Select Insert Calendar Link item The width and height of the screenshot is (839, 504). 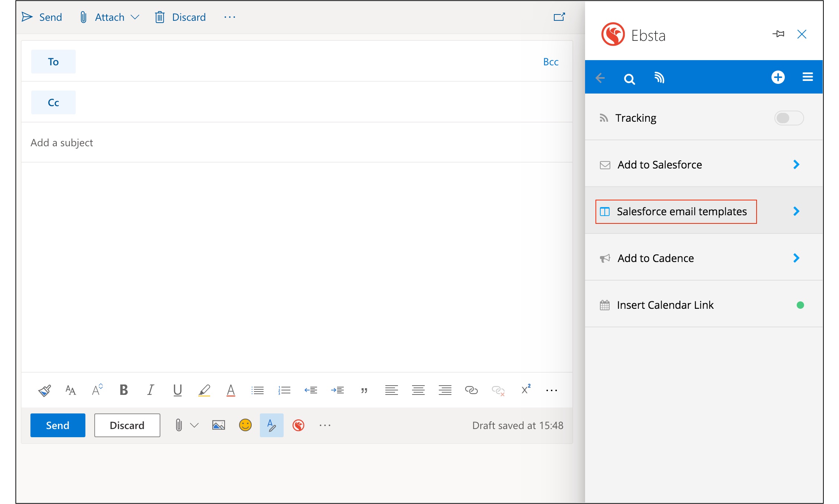click(665, 305)
